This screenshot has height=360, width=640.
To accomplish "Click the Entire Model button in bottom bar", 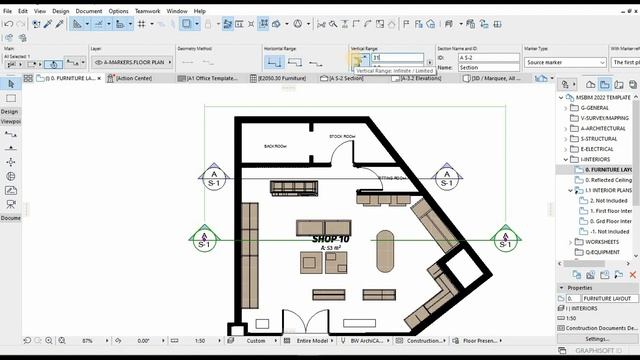I will pos(309,340).
